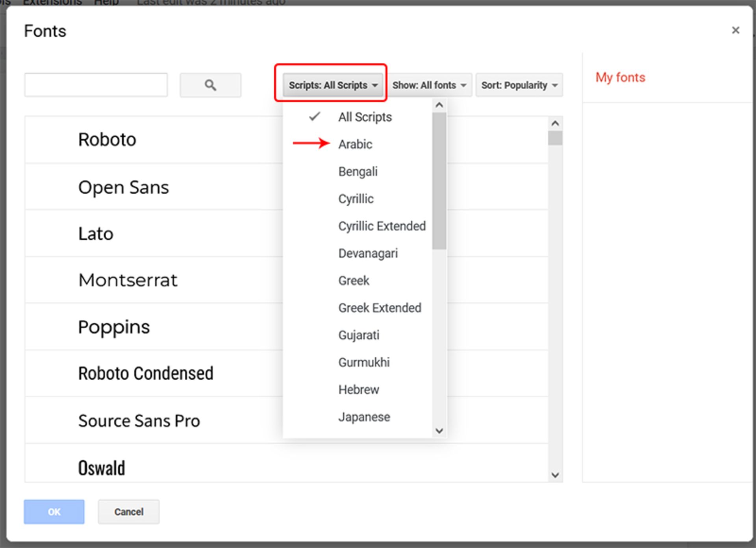756x548 pixels.
Task: Click font list scroll up arrow
Action: [555, 124]
